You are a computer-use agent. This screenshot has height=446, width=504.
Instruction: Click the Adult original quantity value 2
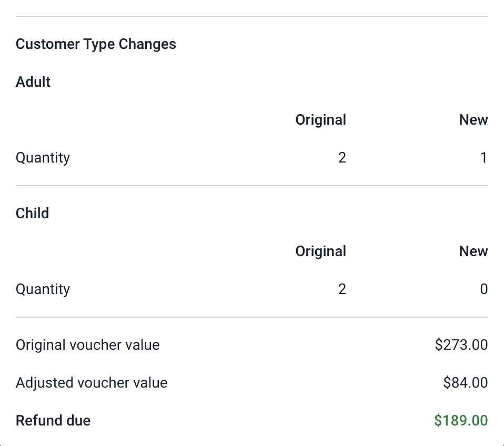[x=342, y=158]
